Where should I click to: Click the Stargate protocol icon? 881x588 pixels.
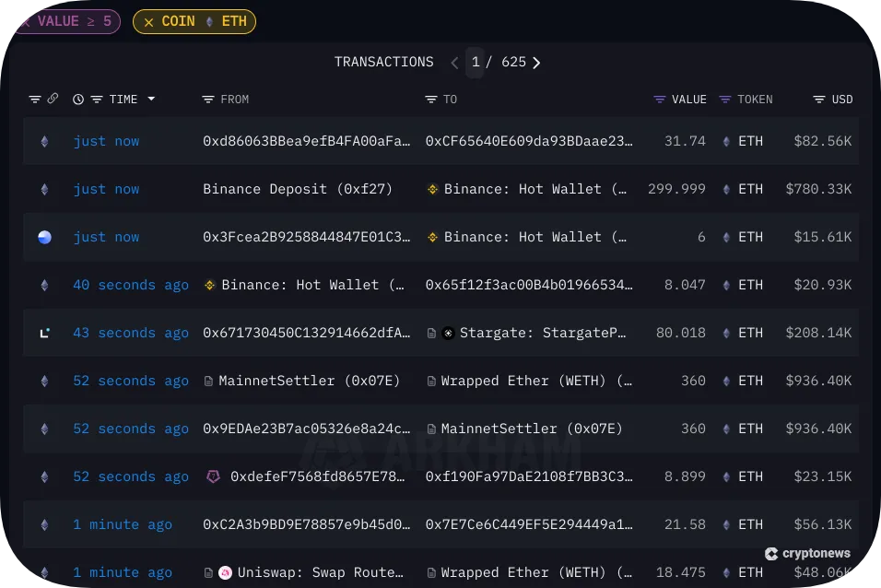tap(448, 333)
